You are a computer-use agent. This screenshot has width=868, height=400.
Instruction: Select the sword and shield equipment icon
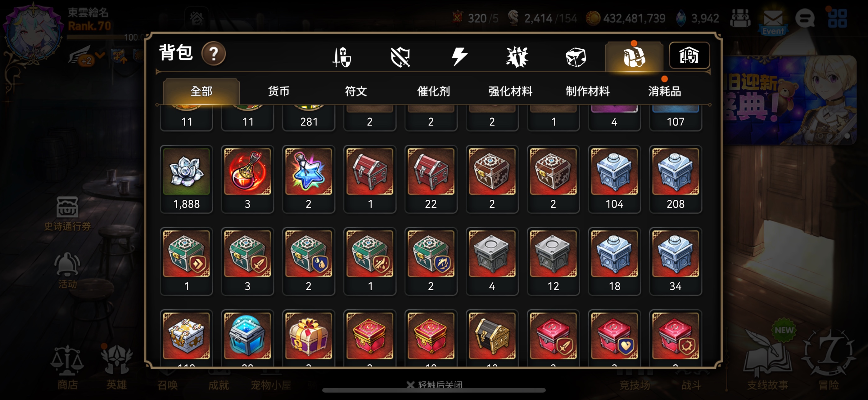tap(342, 57)
